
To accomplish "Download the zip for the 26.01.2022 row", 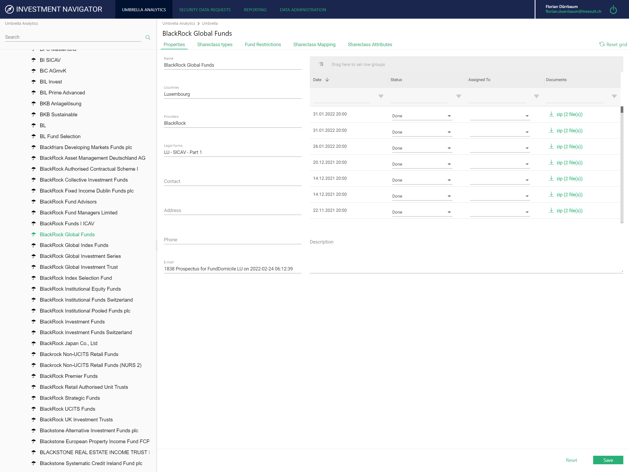I will (x=566, y=146).
